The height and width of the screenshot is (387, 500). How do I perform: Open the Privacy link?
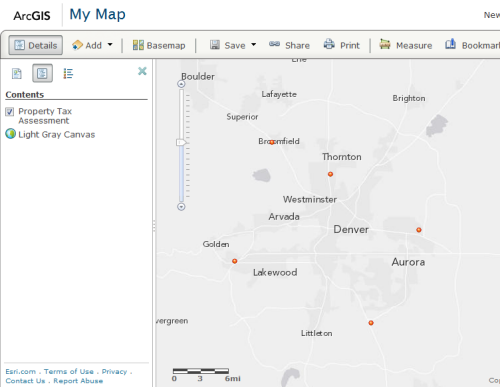pos(114,371)
